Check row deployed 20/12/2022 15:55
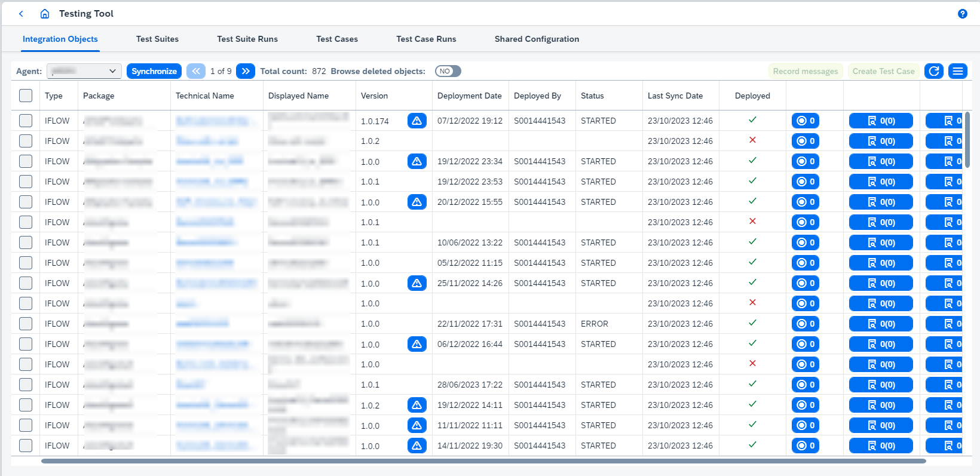 click(x=26, y=202)
